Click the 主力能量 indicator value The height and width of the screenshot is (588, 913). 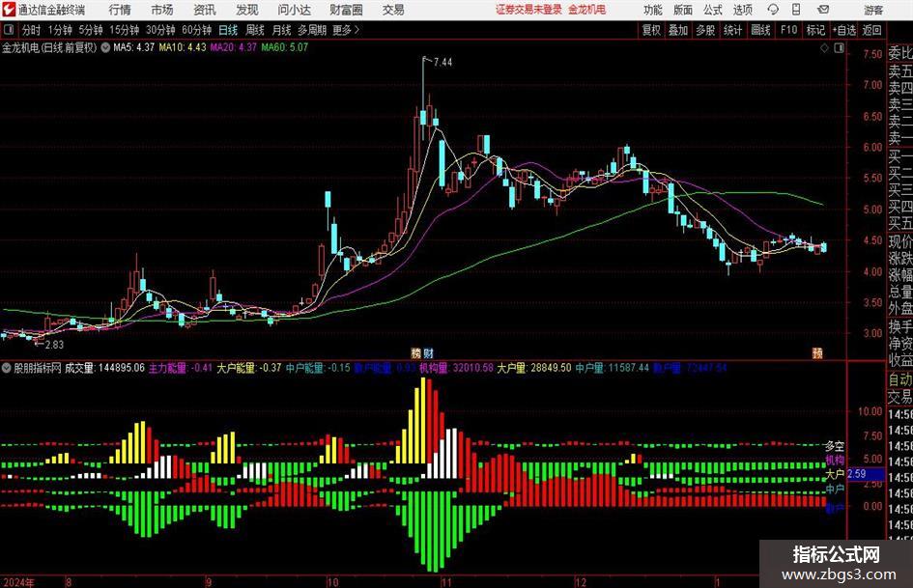181,368
